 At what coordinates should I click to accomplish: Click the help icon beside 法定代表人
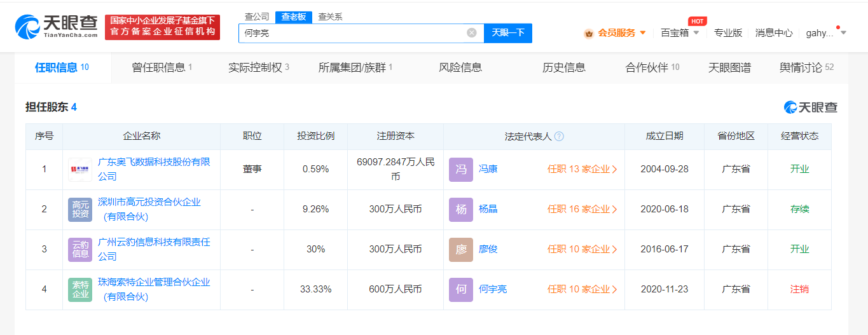click(559, 137)
